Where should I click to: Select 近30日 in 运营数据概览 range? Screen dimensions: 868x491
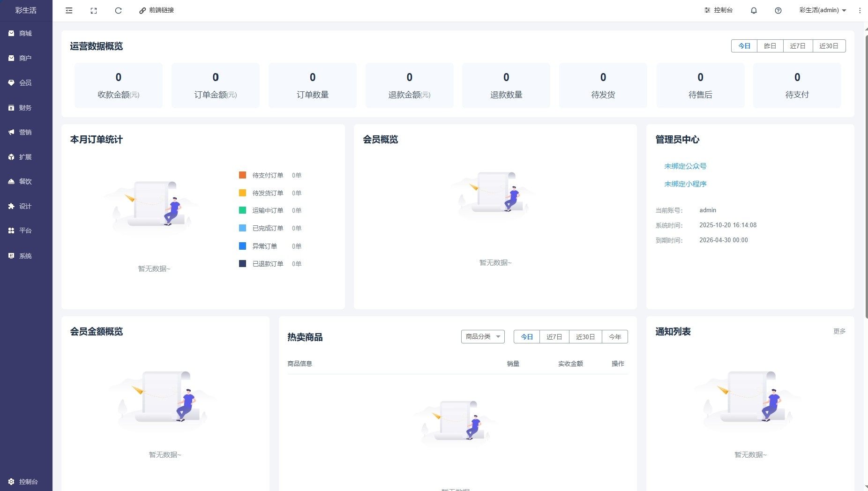829,46
